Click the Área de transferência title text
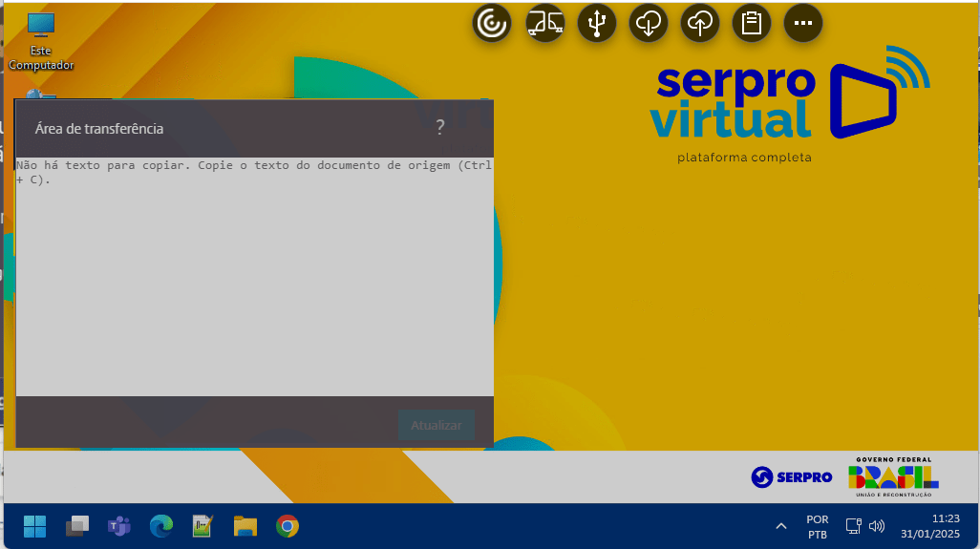Viewport: 980px width, 549px height. click(99, 129)
